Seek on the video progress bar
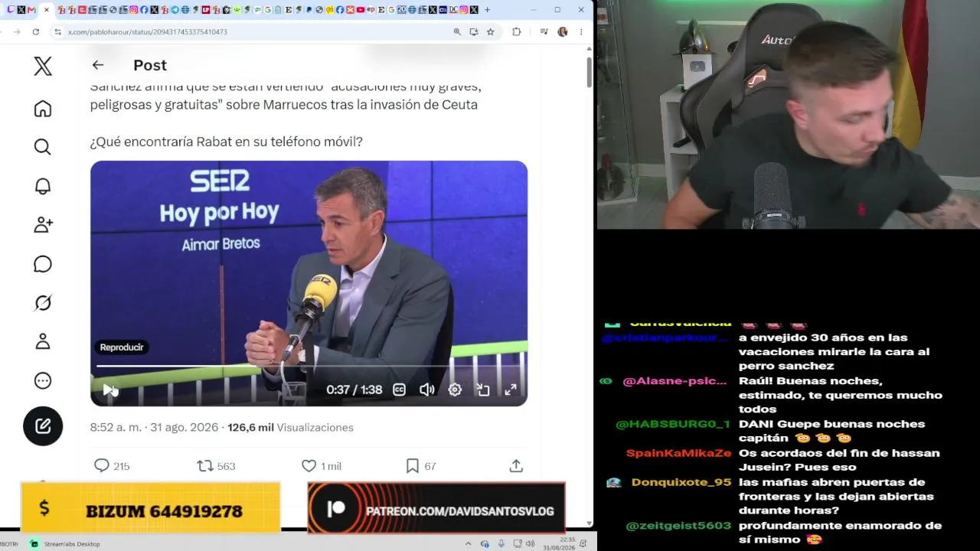Viewport: 980px width, 551px height. [x=309, y=367]
